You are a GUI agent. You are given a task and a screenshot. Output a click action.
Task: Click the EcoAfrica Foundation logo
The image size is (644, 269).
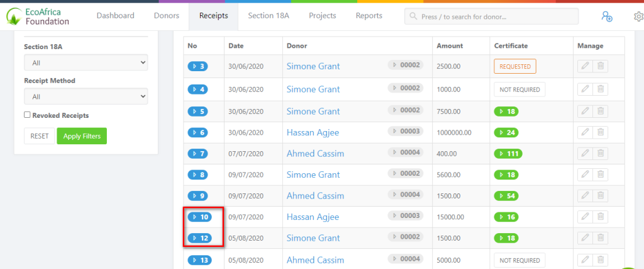38,16
